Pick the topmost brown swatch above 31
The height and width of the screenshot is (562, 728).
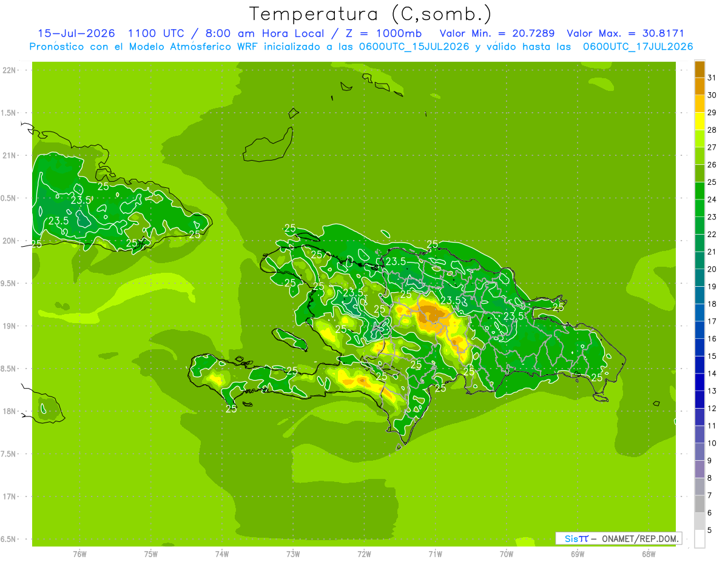[699, 69]
